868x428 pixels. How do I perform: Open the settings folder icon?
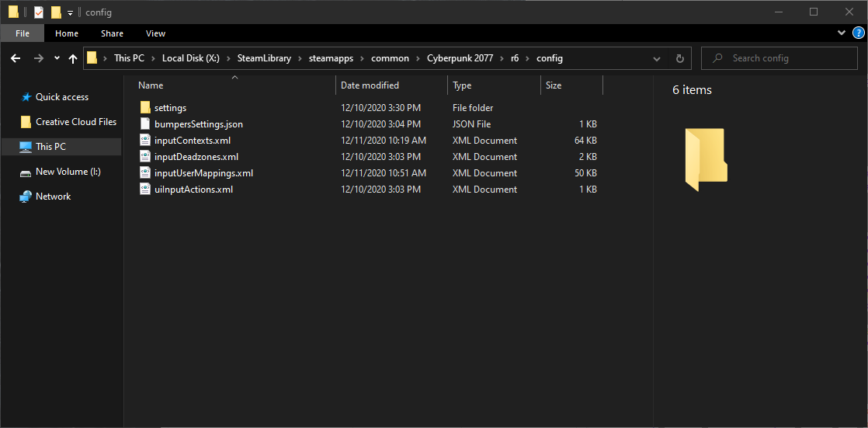tap(145, 108)
